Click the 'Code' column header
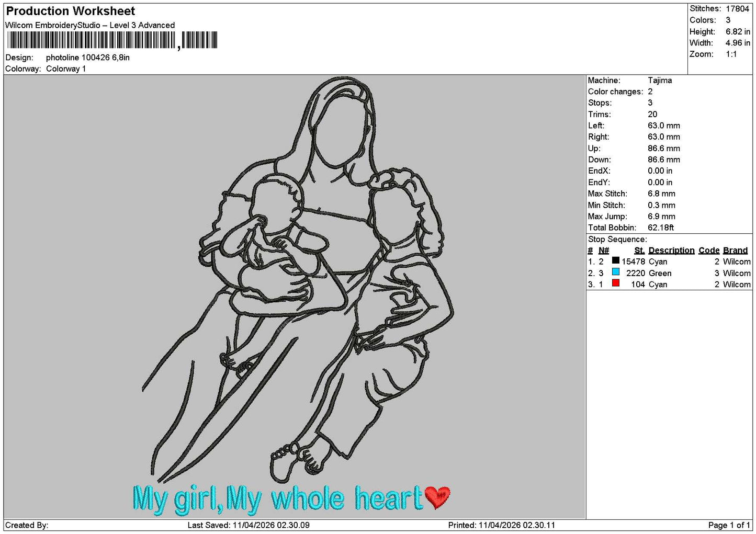Viewport: 756px width, 534px height. pos(709,251)
